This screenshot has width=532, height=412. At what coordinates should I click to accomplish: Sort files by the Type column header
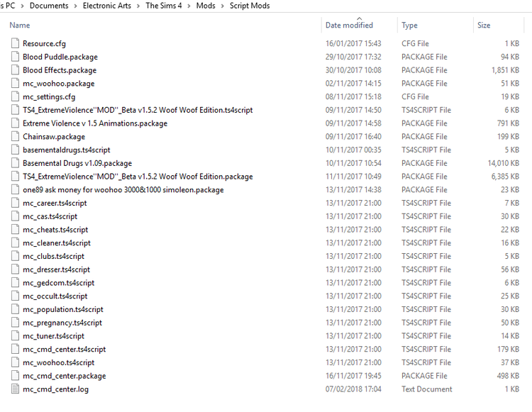click(x=409, y=25)
